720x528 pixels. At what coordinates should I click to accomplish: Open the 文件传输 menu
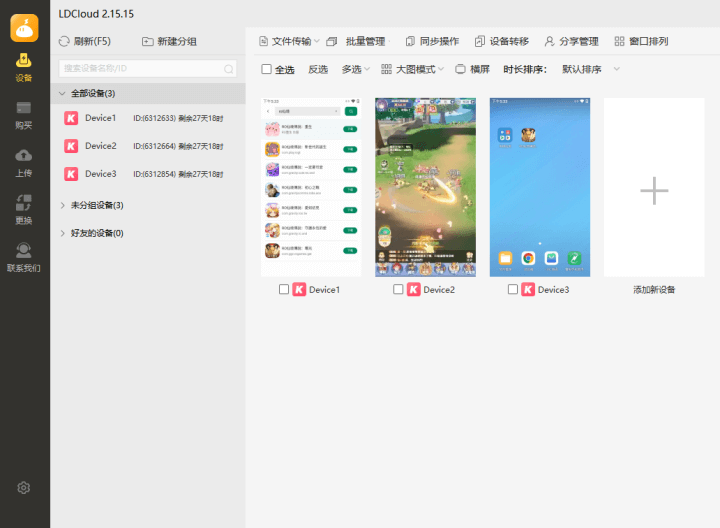[293, 42]
